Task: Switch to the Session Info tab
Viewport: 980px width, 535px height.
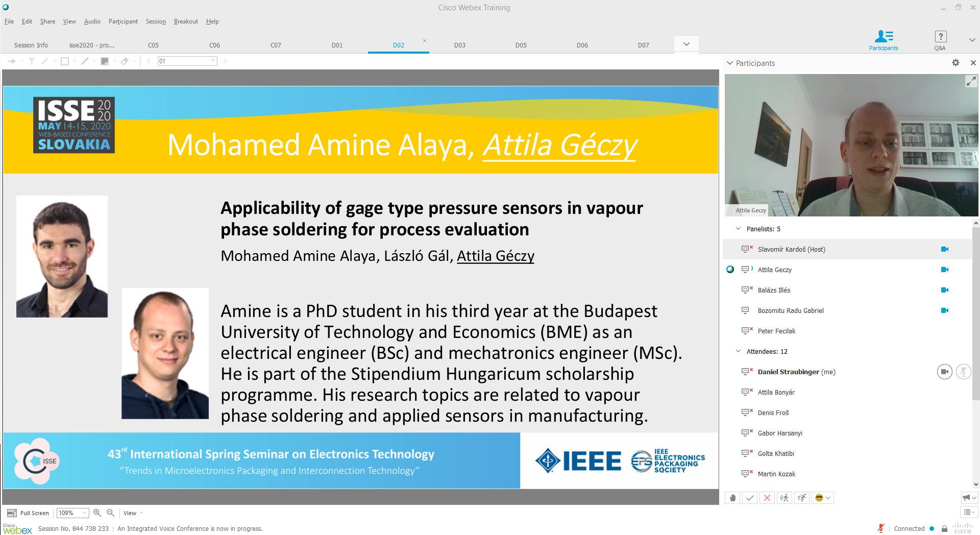Action: (31, 45)
